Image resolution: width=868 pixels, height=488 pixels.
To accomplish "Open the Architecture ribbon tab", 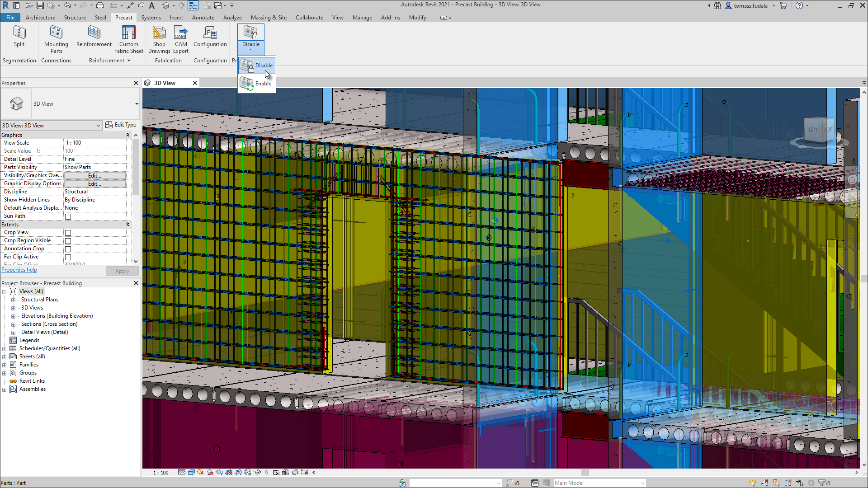I will [40, 18].
